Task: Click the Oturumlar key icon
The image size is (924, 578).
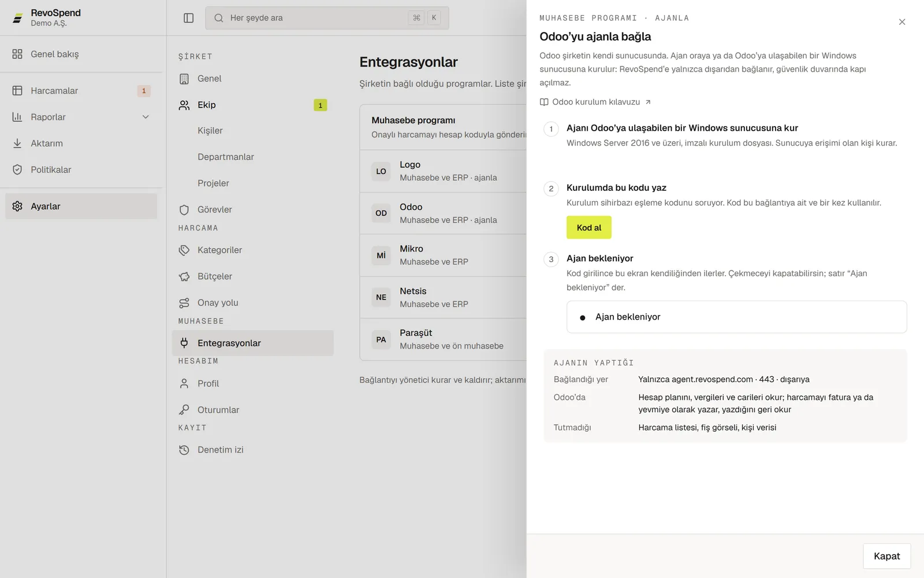Action: (184, 410)
